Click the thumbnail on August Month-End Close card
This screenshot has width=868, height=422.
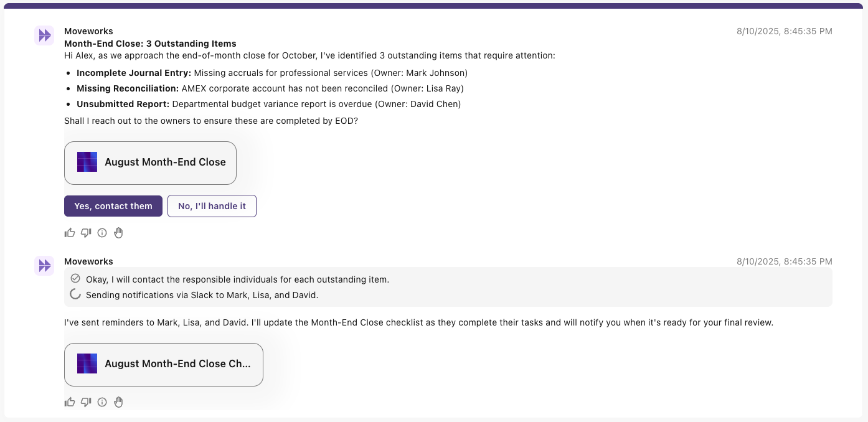coord(87,162)
